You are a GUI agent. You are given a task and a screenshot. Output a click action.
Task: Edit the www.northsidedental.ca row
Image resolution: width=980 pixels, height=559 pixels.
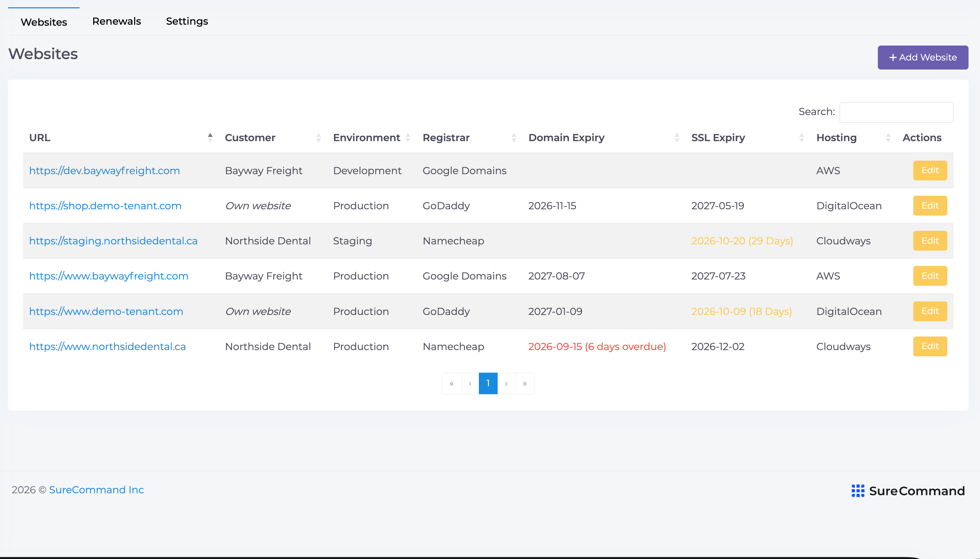coord(930,346)
